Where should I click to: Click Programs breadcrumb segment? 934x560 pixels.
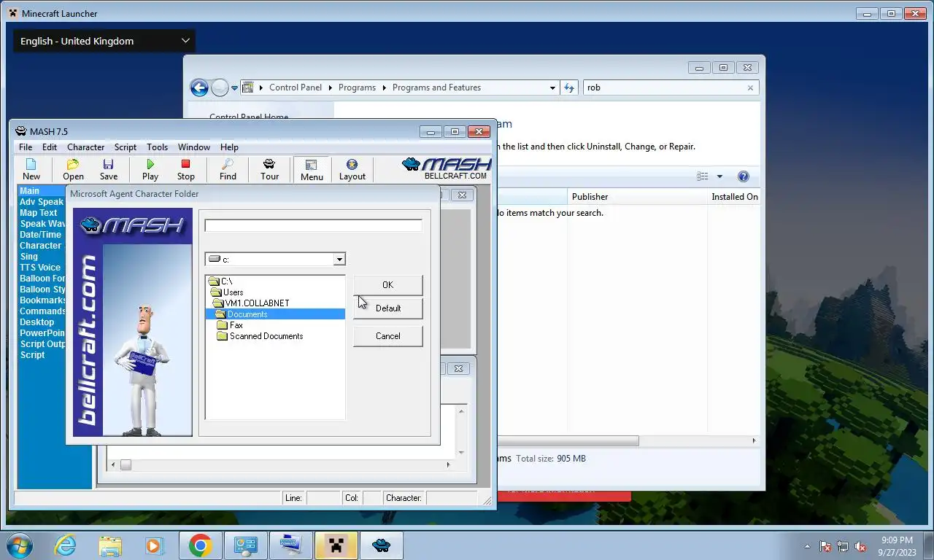pyautogui.click(x=357, y=87)
